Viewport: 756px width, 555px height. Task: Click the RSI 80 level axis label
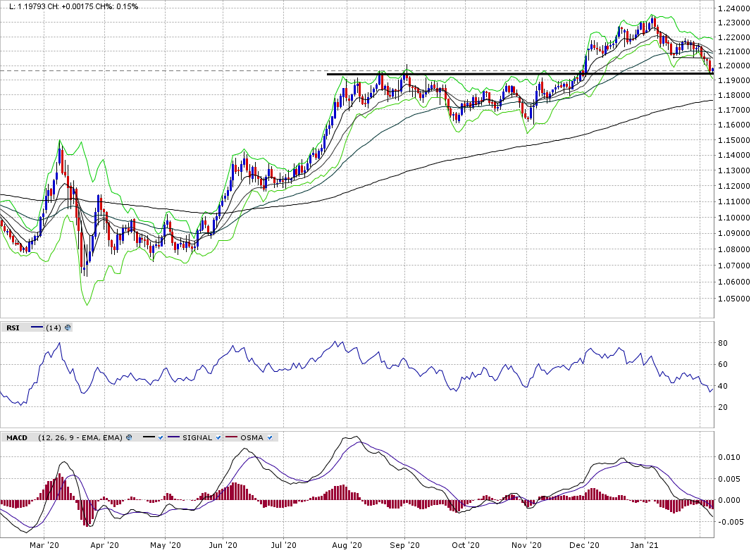[x=722, y=343]
